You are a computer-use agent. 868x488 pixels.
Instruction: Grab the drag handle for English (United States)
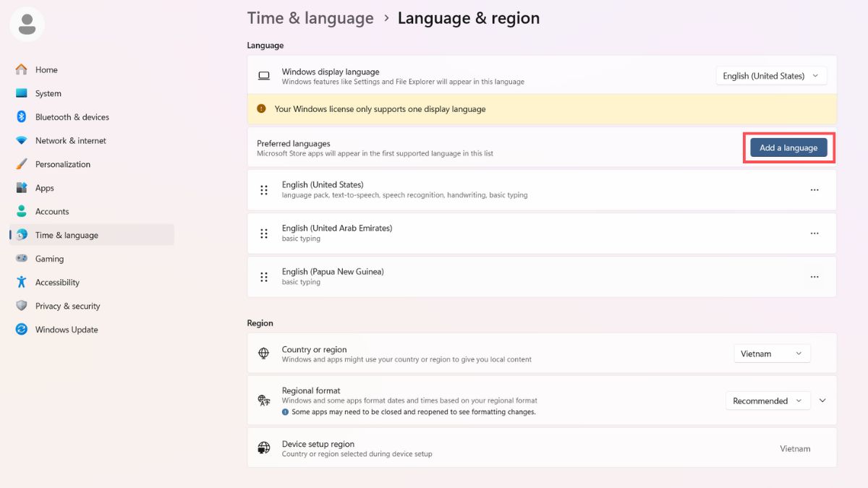click(x=264, y=190)
